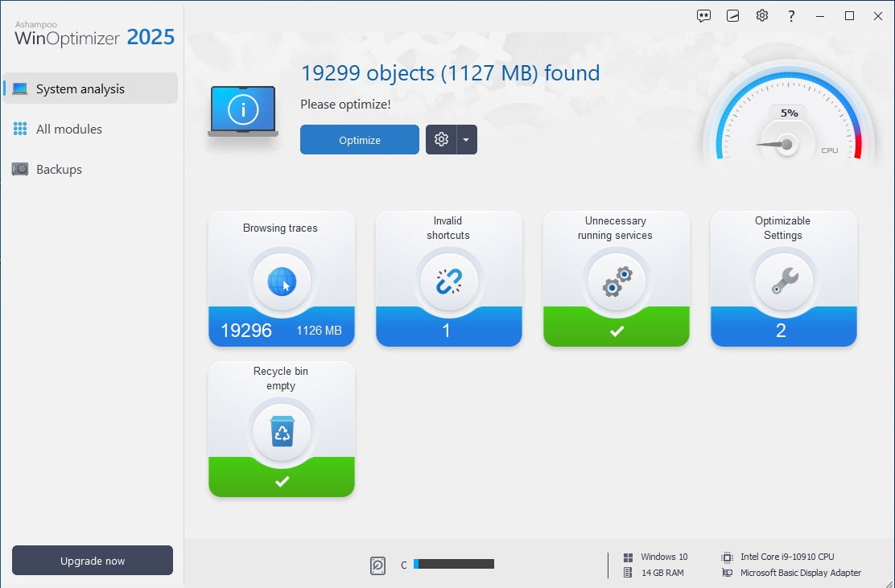
Task: Click the CPU chip icon in status bar
Action: 728,557
